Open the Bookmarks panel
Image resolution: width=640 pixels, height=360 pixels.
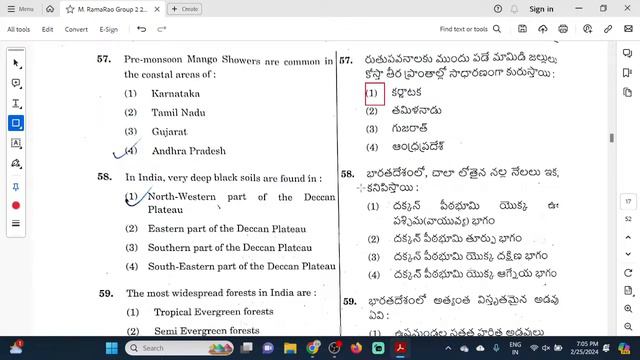coord(628,73)
